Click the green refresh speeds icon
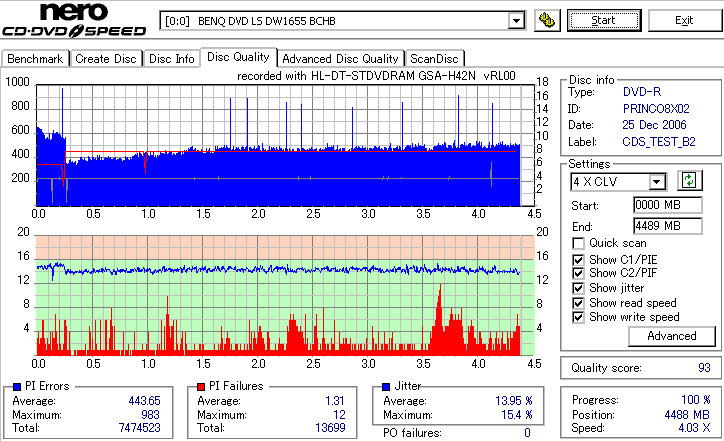724x441 pixels. coord(689,180)
